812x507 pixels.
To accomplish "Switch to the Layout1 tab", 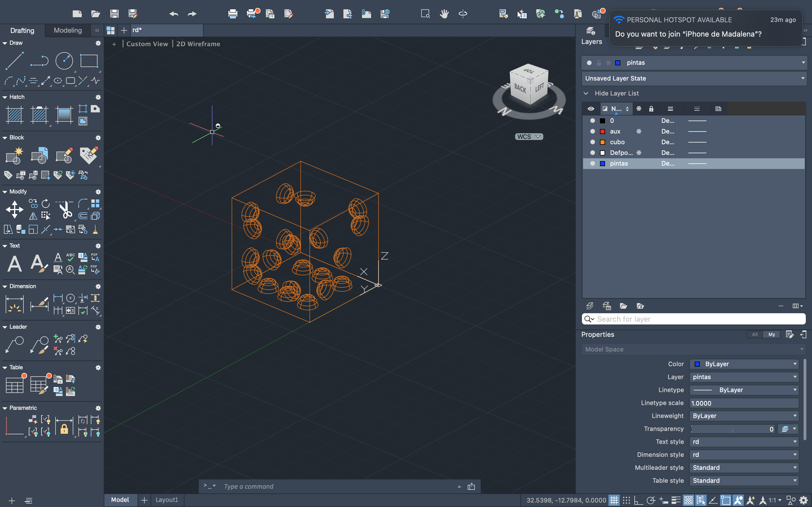I will 167,500.
